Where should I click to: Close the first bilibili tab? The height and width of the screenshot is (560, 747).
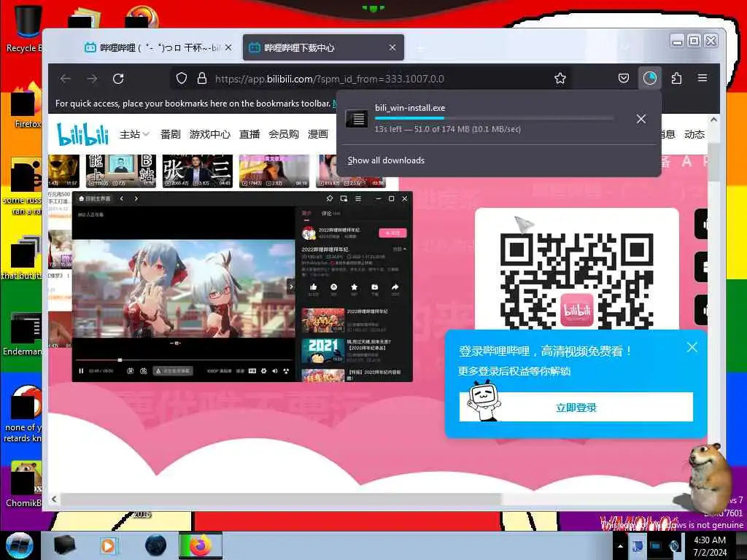228,47
